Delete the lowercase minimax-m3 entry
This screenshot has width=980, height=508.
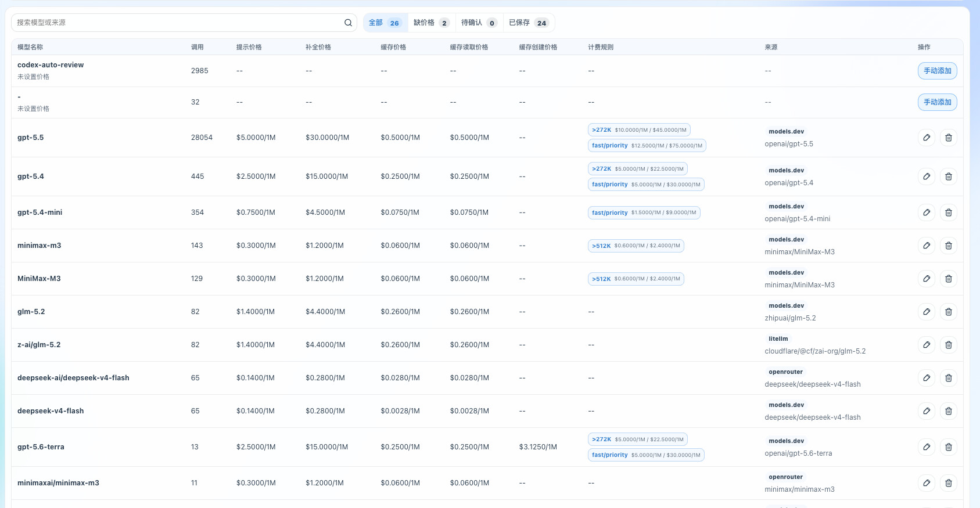pyautogui.click(x=949, y=246)
